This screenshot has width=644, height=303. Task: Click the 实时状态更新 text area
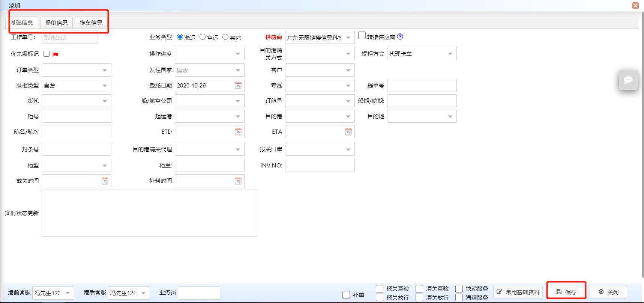(x=149, y=213)
